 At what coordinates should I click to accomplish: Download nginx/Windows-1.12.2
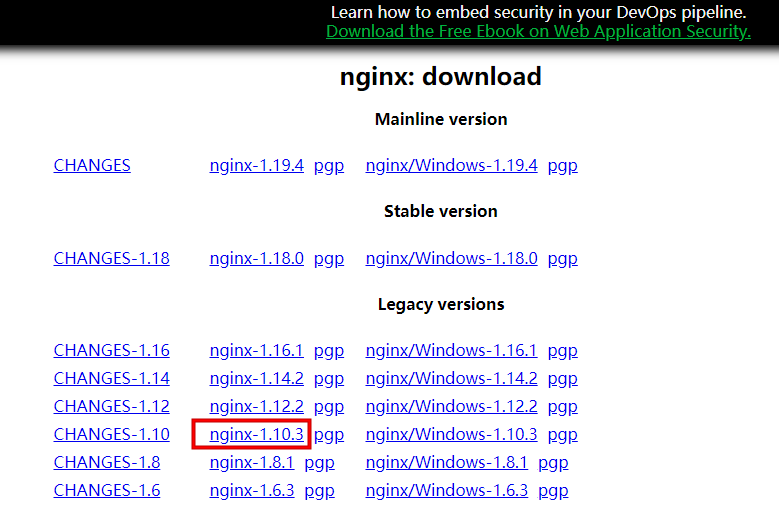451,407
